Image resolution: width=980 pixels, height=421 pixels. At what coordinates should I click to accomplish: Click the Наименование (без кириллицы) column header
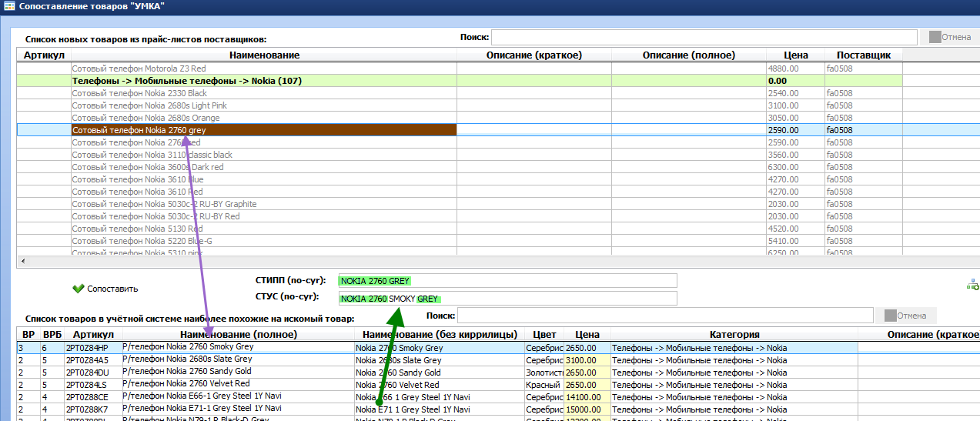click(x=440, y=335)
